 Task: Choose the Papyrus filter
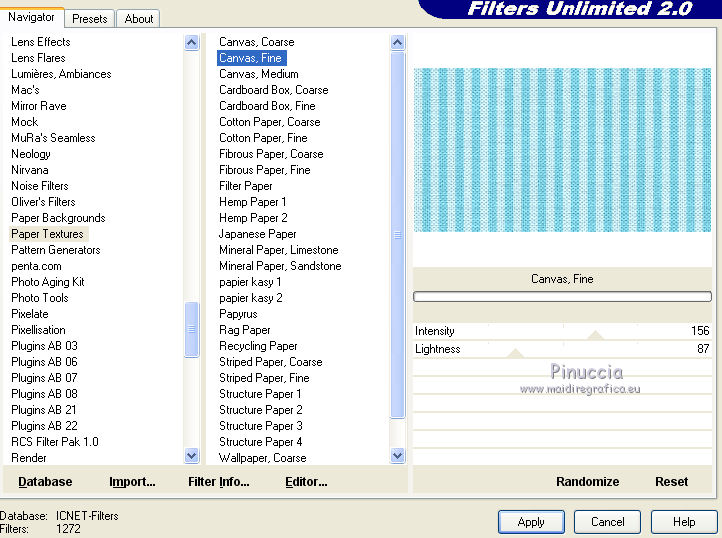238,314
